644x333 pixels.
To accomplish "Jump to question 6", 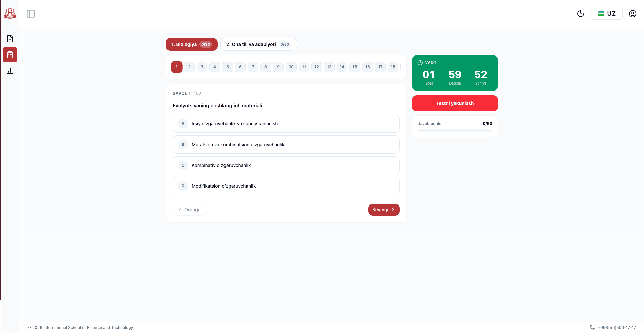I will point(240,67).
